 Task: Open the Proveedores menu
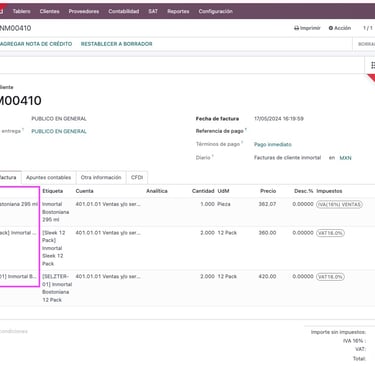tap(84, 11)
